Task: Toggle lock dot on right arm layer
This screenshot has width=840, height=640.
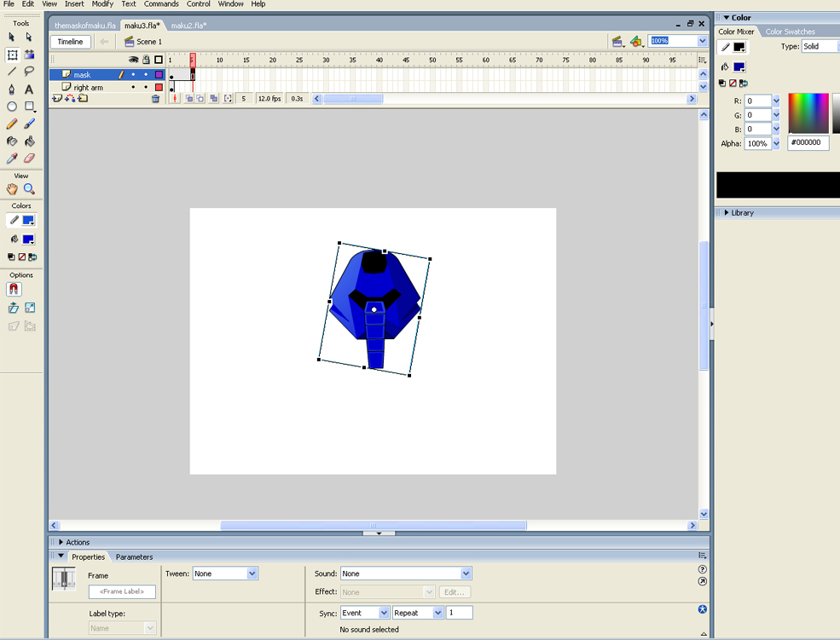Action: coord(146,87)
